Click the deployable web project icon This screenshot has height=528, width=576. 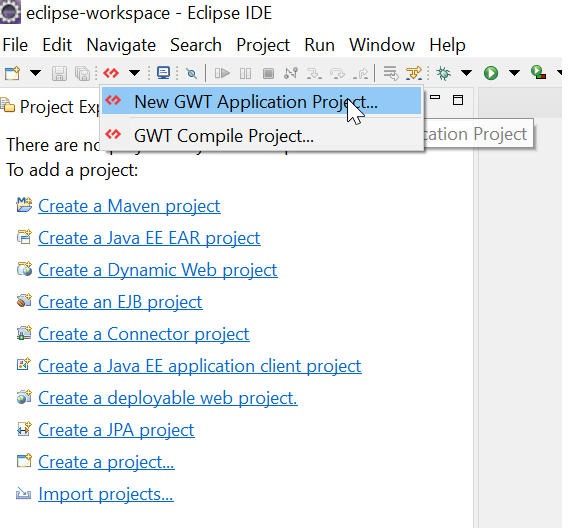[24, 396]
